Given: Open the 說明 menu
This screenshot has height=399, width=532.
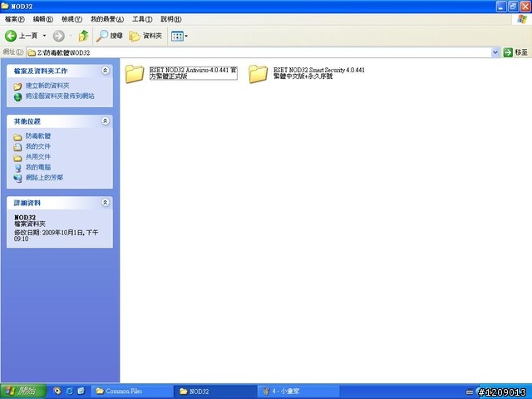Looking at the screenshot, I should tap(170, 19).
